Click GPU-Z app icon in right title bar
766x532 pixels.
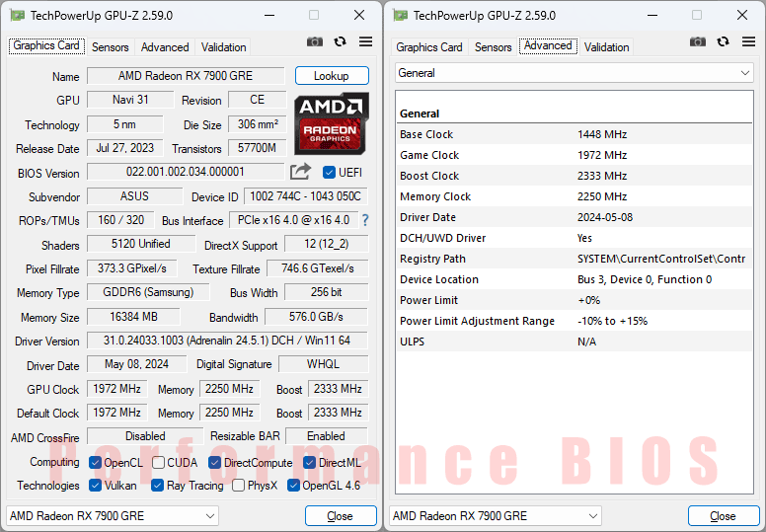pos(400,16)
